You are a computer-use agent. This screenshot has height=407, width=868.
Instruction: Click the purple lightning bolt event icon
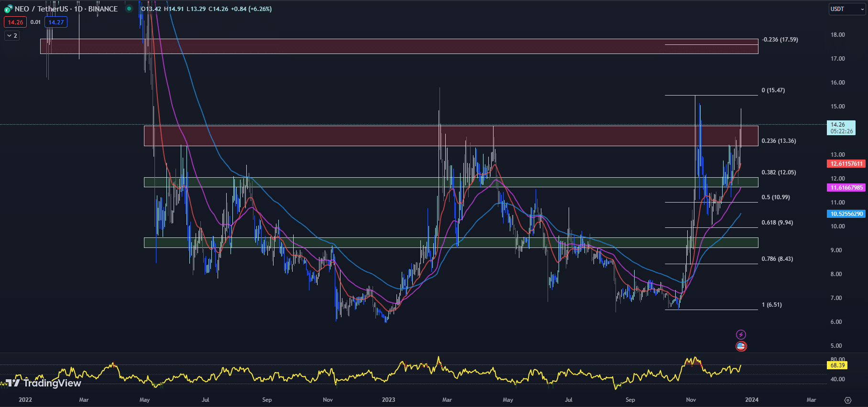tap(741, 334)
